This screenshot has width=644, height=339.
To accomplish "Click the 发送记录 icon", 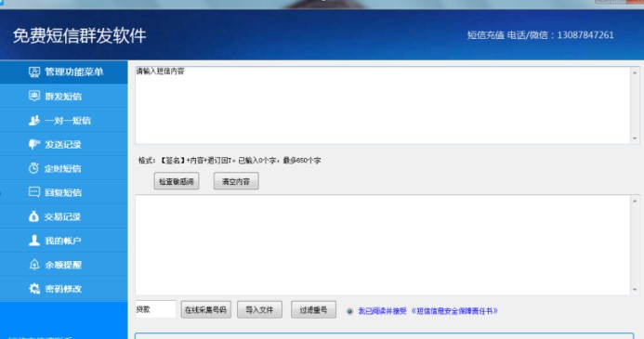I will tap(34, 144).
